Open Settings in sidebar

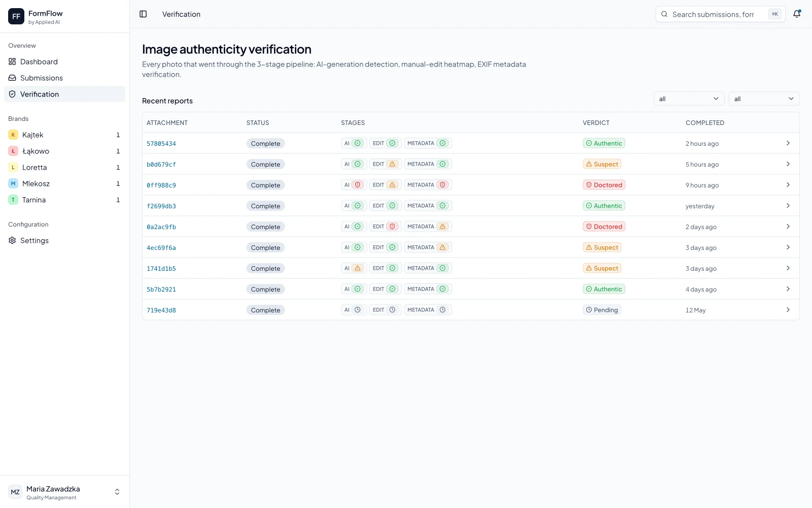pos(64,240)
